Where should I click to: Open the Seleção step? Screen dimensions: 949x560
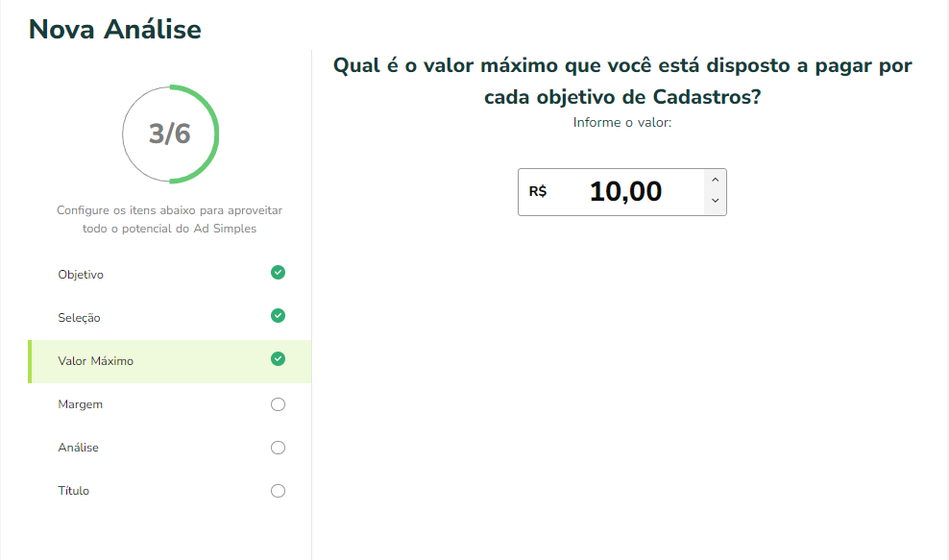[x=170, y=318]
